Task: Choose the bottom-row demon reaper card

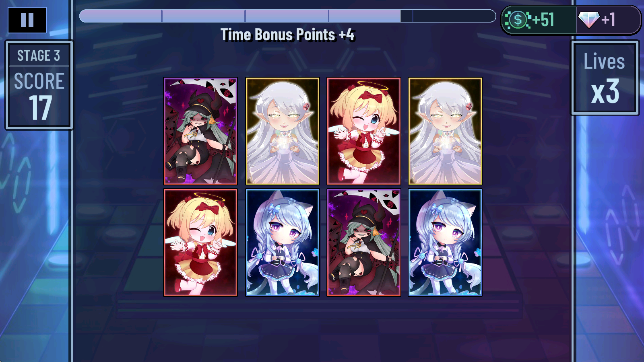Action: (364, 243)
